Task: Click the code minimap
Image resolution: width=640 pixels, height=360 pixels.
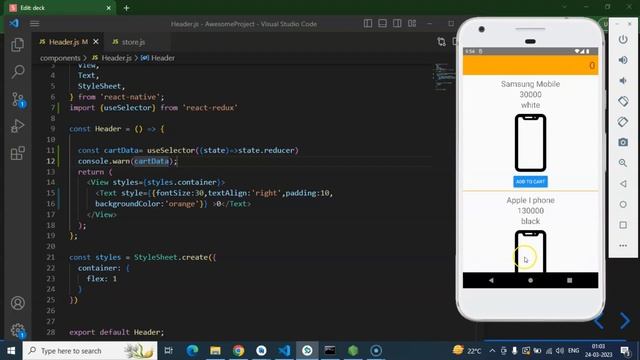Action: click(444, 76)
